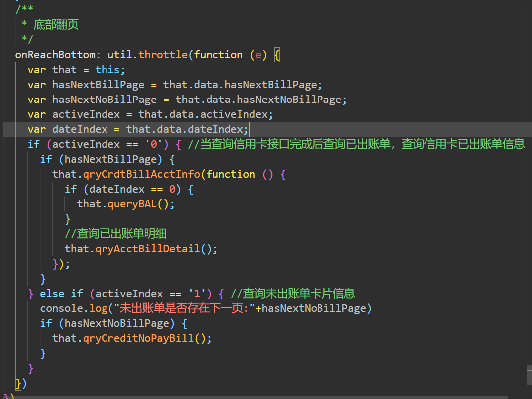Image resolution: width=532 pixels, height=399 pixels.
Task: Click comment about 查询信用卡已出账单信息
Action: tap(356, 144)
